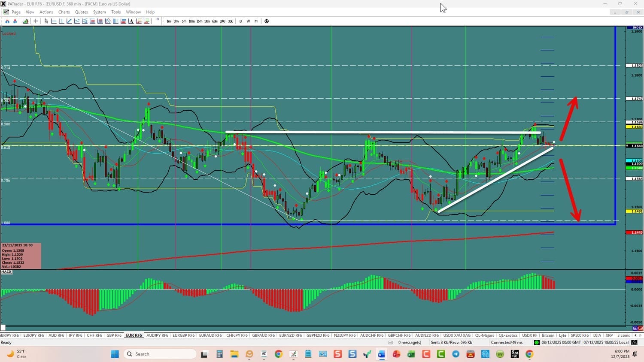Screen dimensions: 644x362
Task: Select the text annotation 'A' tool
Action: tap(131, 21)
